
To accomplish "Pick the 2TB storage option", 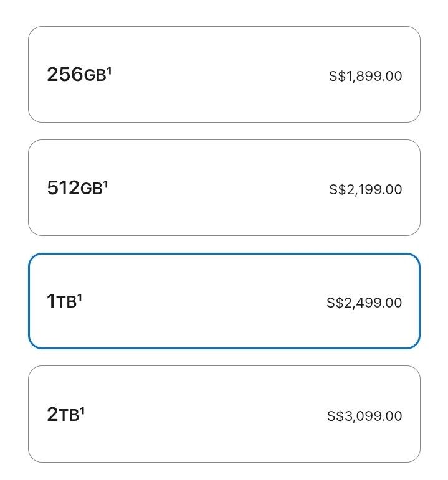I will coord(224,414).
